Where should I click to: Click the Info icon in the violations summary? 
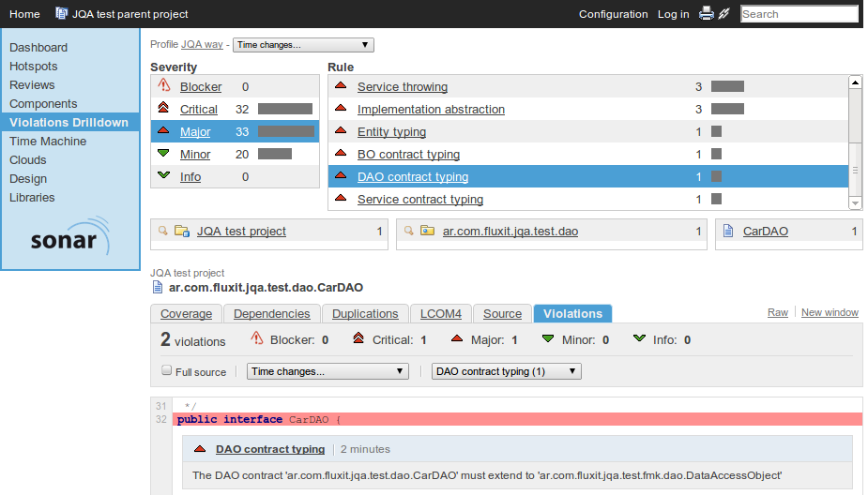pos(639,337)
